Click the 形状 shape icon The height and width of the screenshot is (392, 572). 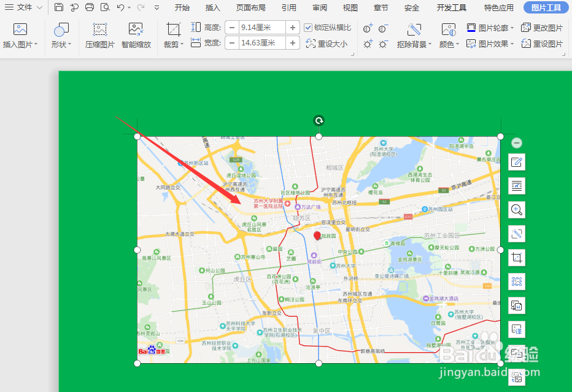[x=61, y=29]
